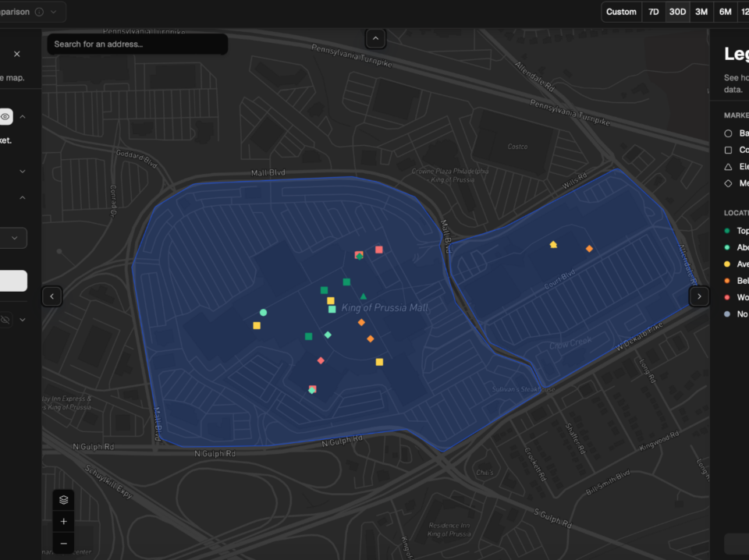Image resolution: width=749 pixels, height=560 pixels.
Task: Click the red legend color dot
Action: point(727,297)
